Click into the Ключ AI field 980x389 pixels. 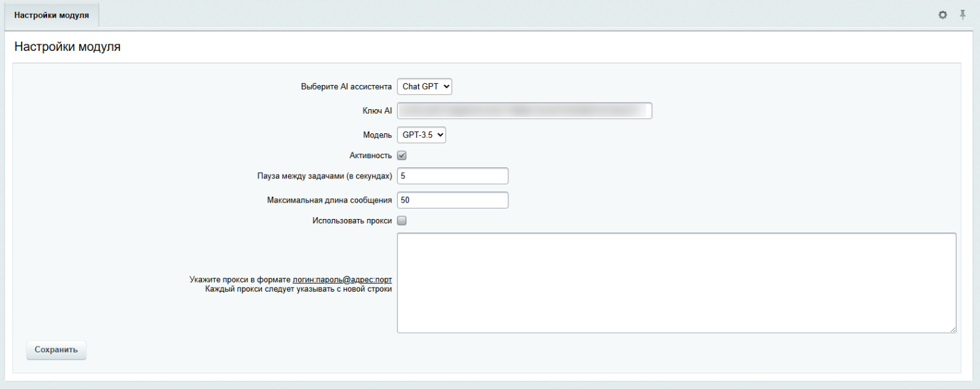(x=525, y=111)
